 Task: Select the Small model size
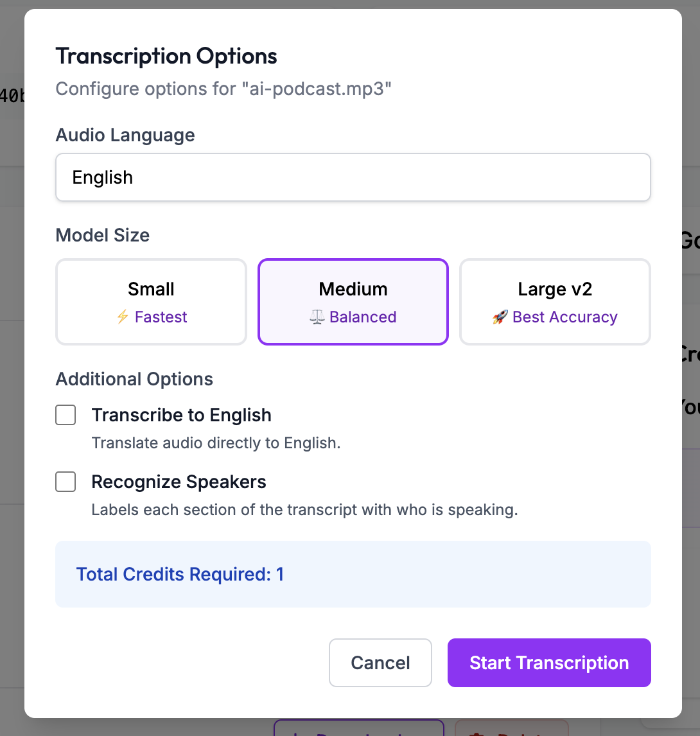pyautogui.click(x=151, y=302)
